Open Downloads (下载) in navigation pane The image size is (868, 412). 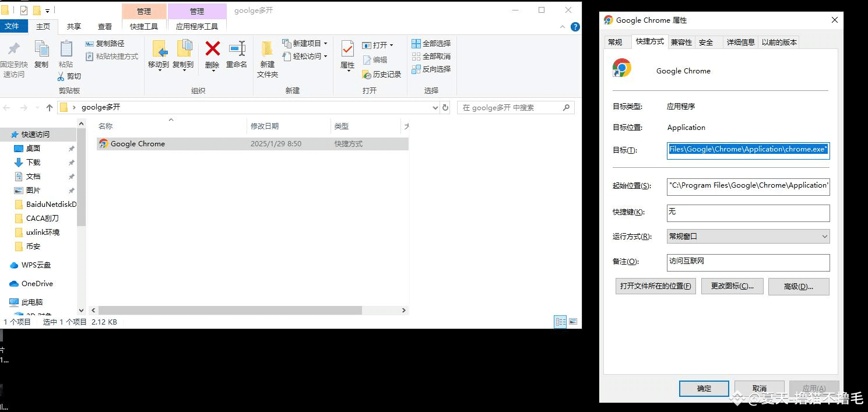pyautogui.click(x=33, y=163)
